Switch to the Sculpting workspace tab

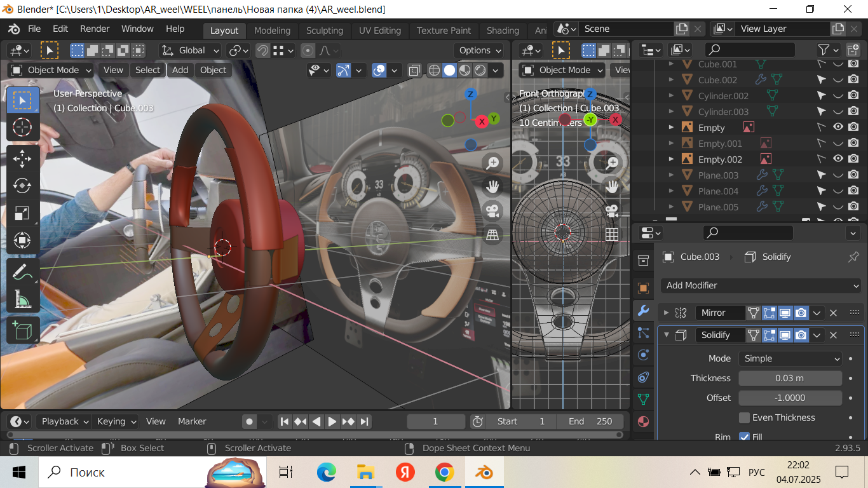click(x=324, y=30)
